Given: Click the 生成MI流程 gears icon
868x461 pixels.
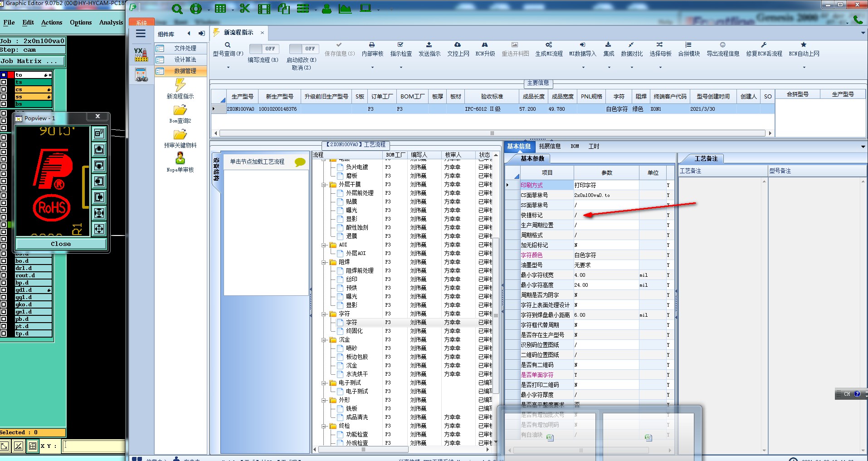Looking at the screenshot, I should tap(549, 45).
